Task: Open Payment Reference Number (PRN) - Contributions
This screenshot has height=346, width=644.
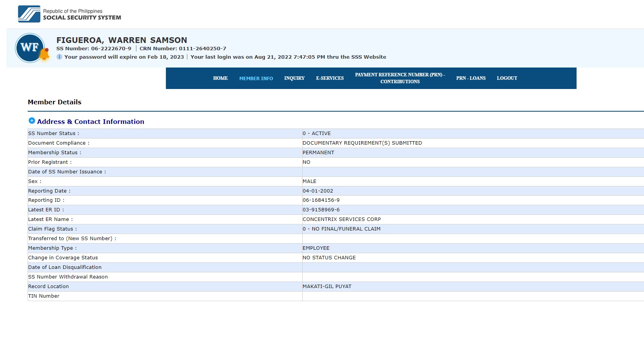Action: [400, 78]
